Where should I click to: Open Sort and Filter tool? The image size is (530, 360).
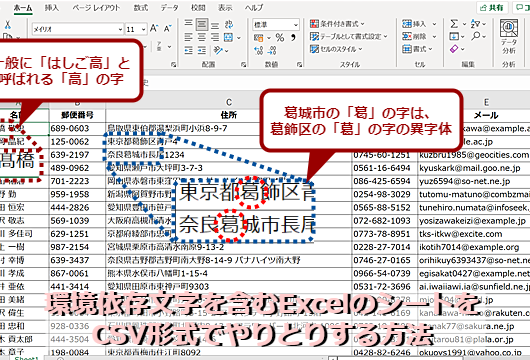tap(476, 24)
